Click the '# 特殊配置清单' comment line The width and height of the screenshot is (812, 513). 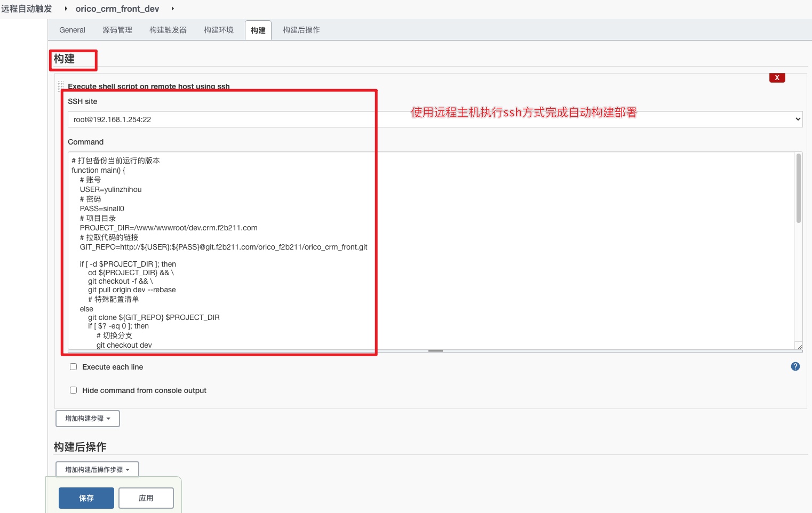(114, 299)
